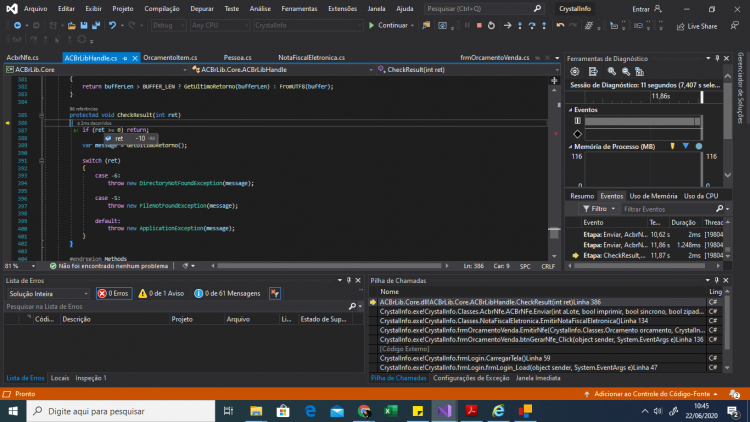Toggle the 0 Erros filter
750x422 pixels.
click(x=114, y=293)
